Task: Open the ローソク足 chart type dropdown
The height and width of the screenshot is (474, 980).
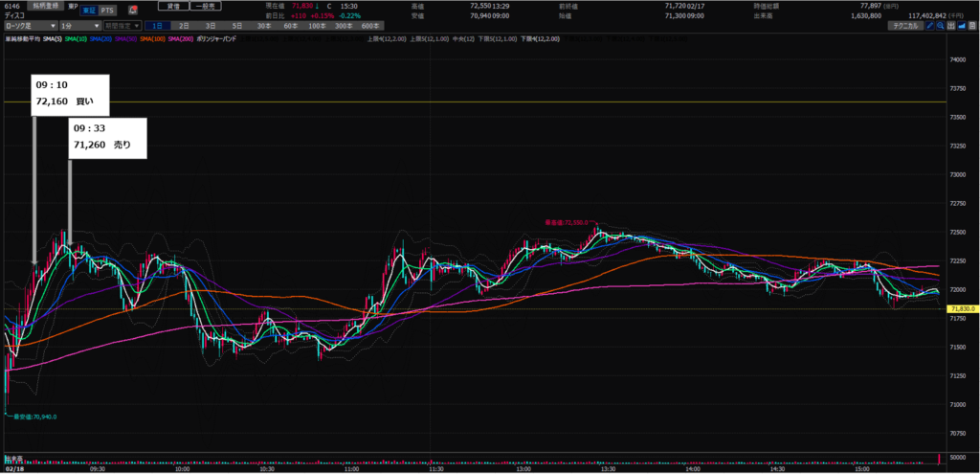Action: coord(29,26)
